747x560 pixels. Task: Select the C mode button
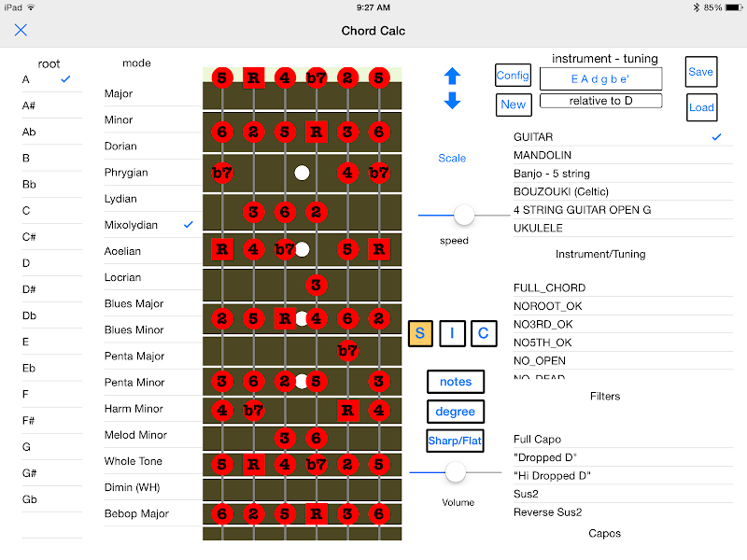point(484,333)
